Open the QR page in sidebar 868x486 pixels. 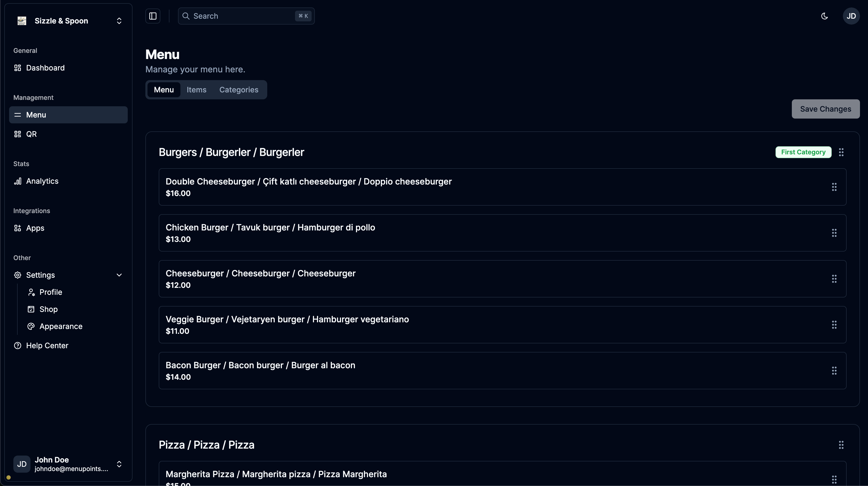pos(31,134)
